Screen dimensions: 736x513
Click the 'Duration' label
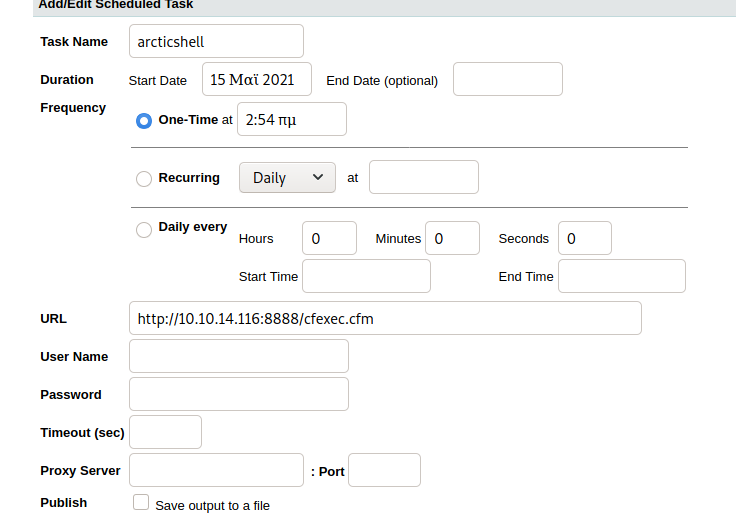point(67,80)
